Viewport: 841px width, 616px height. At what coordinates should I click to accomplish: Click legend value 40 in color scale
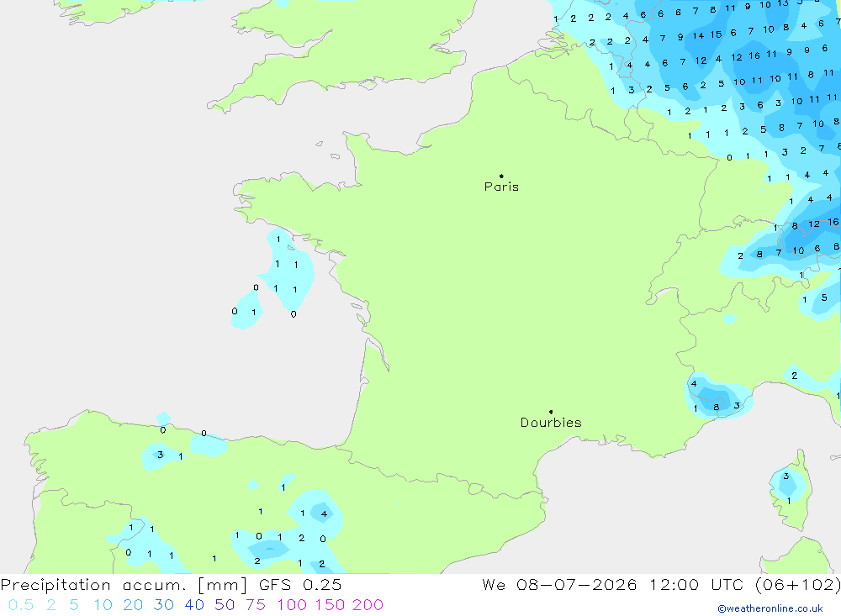point(194,605)
